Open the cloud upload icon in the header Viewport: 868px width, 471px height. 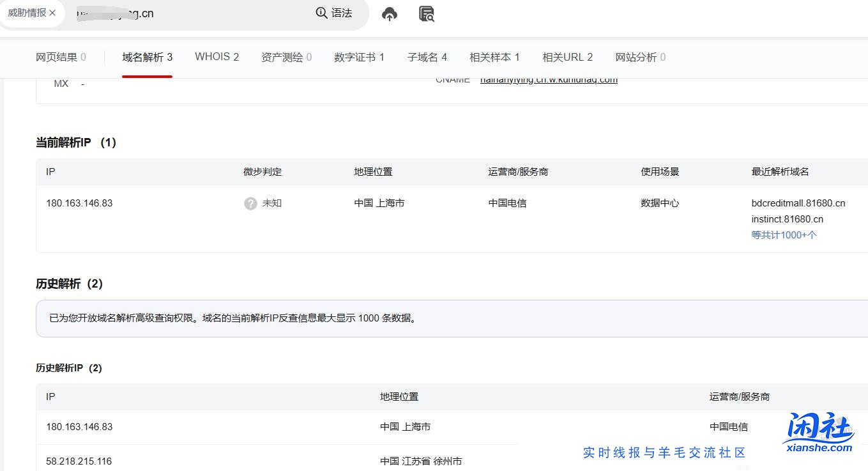point(390,13)
